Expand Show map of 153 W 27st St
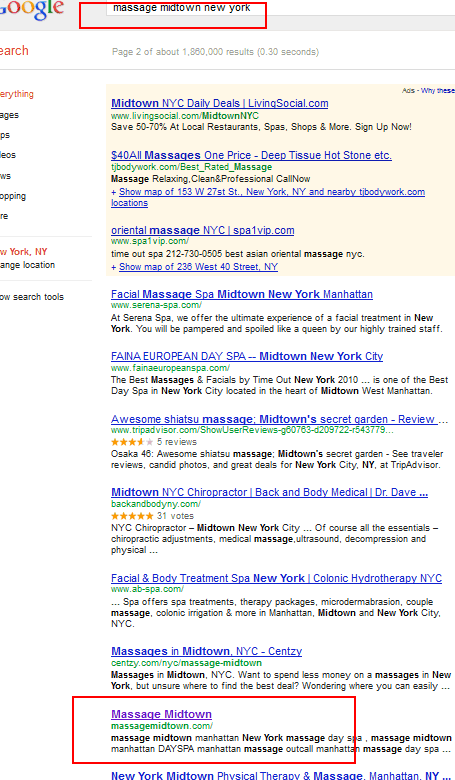455x780 pixels. tap(268, 197)
